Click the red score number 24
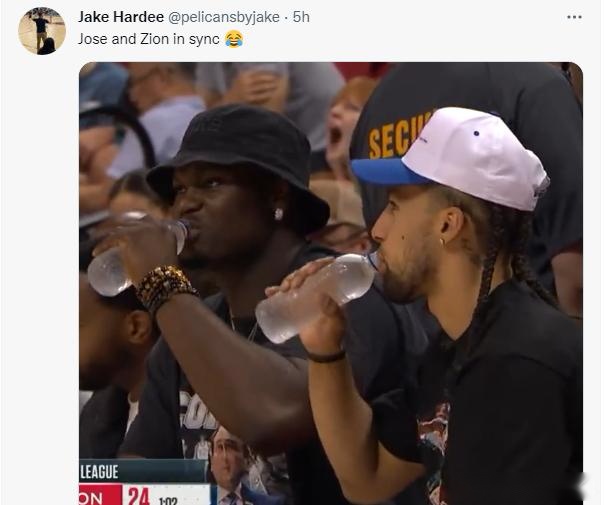This screenshot has width=605, height=505. (x=139, y=495)
